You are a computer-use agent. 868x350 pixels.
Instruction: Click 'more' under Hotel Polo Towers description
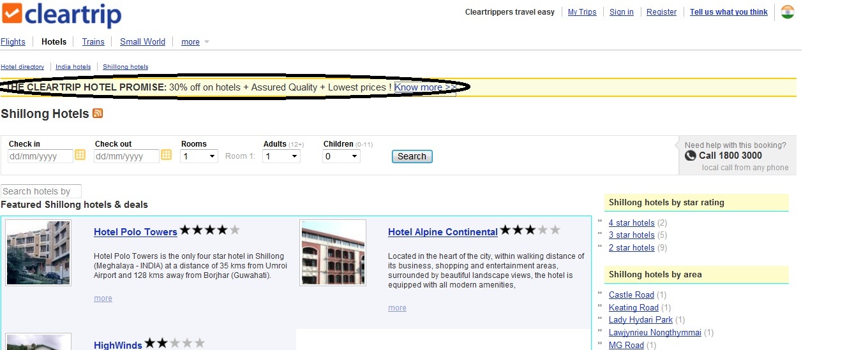103,298
